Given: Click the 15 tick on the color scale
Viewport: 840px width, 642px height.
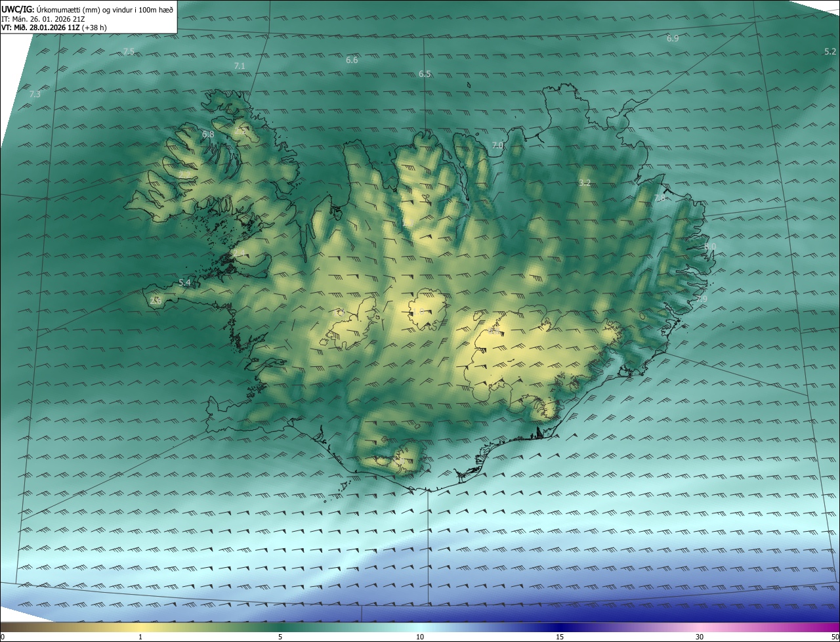Looking at the screenshot, I should point(560,637).
